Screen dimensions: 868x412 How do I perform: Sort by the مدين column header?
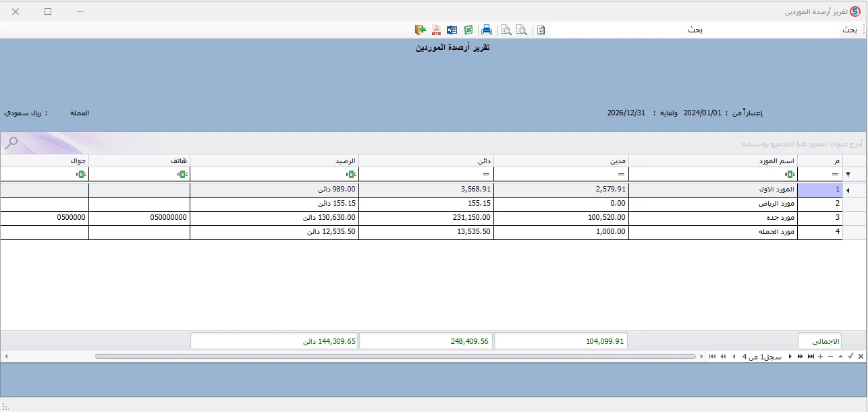coord(561,160)
